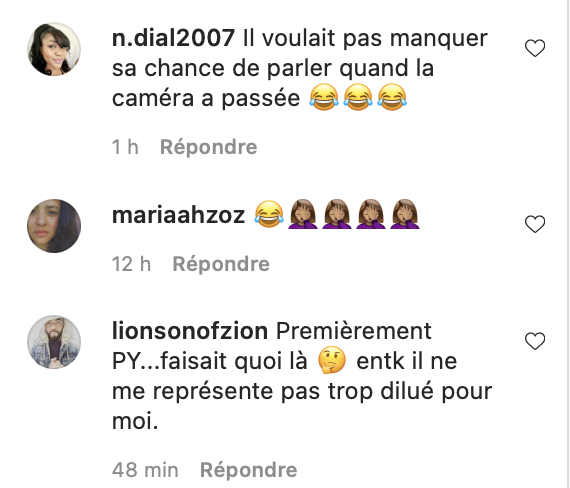This screenshot has height=488, width=570.
Task: Reply to n.dial2007's comment via Répondre
Action: click(x=209, y=147)
